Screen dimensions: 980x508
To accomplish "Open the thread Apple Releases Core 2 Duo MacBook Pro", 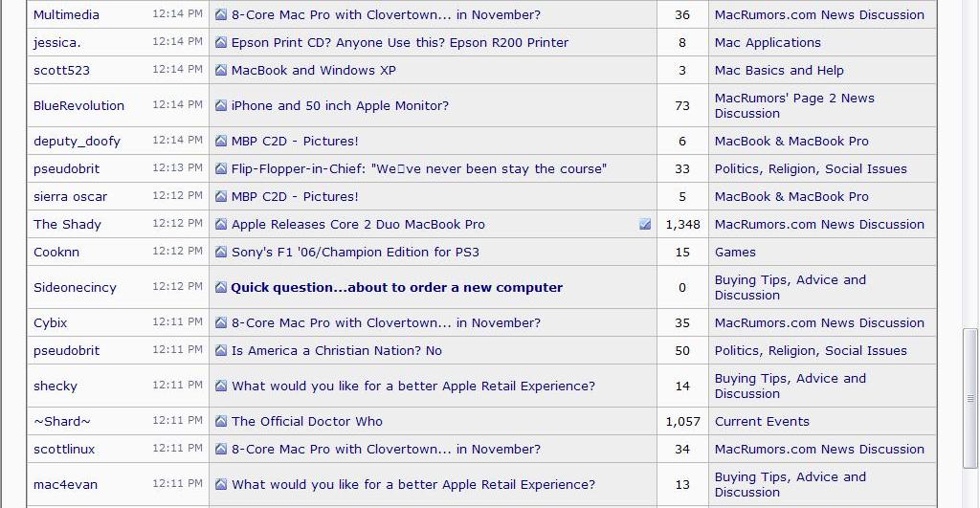I will pyautogui.click(x=358, y=224).
